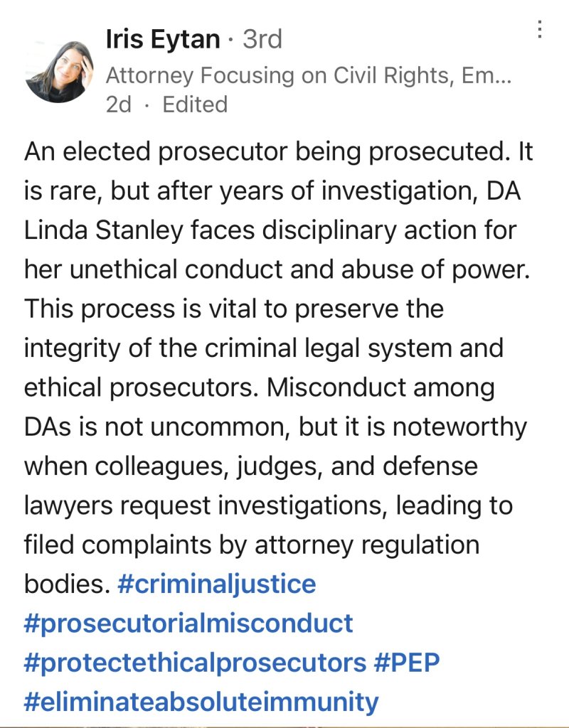
Task: Click the word "bodies." before hashtags
Action: (66, 584)
